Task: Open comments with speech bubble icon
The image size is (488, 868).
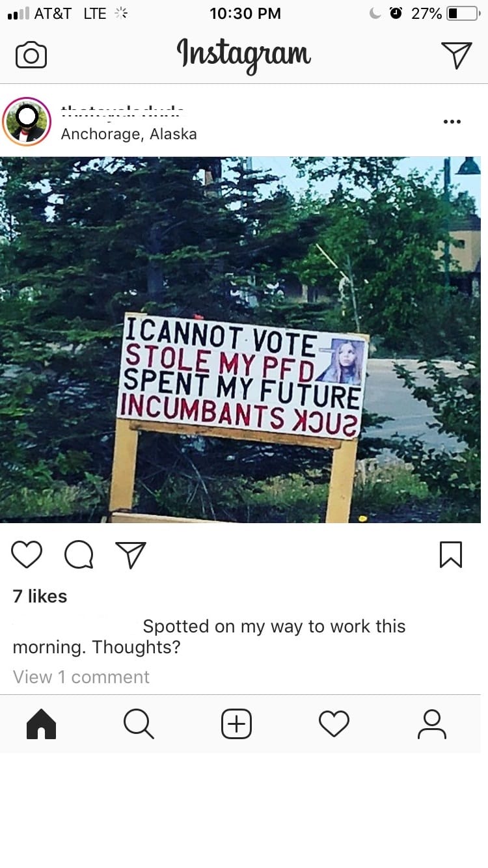Action: point(79,554)
